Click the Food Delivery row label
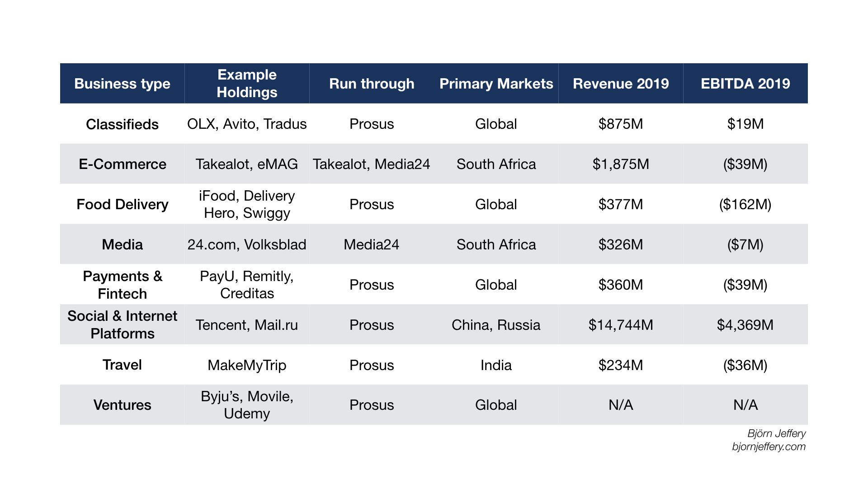 pyautogui.click(x=122, y=204)
